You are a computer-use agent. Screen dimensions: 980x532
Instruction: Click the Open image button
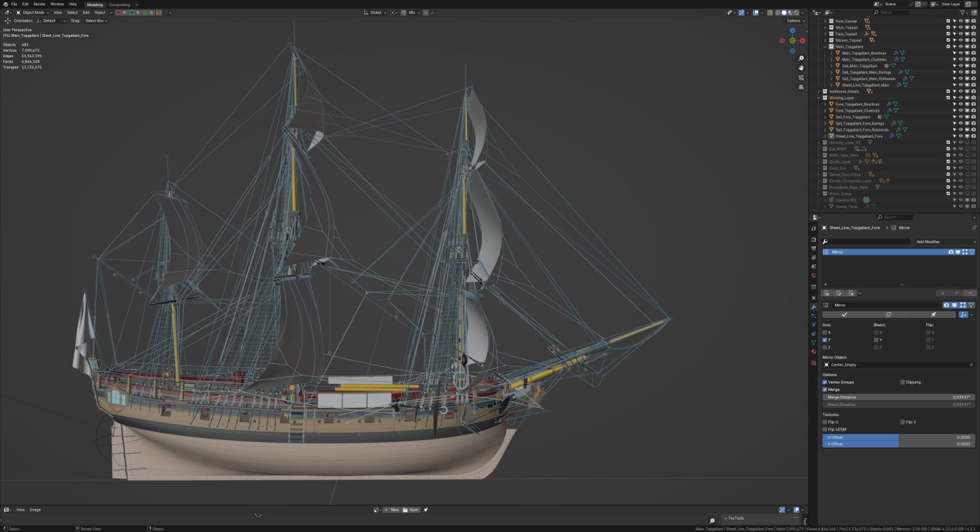(x=412, y=510)
